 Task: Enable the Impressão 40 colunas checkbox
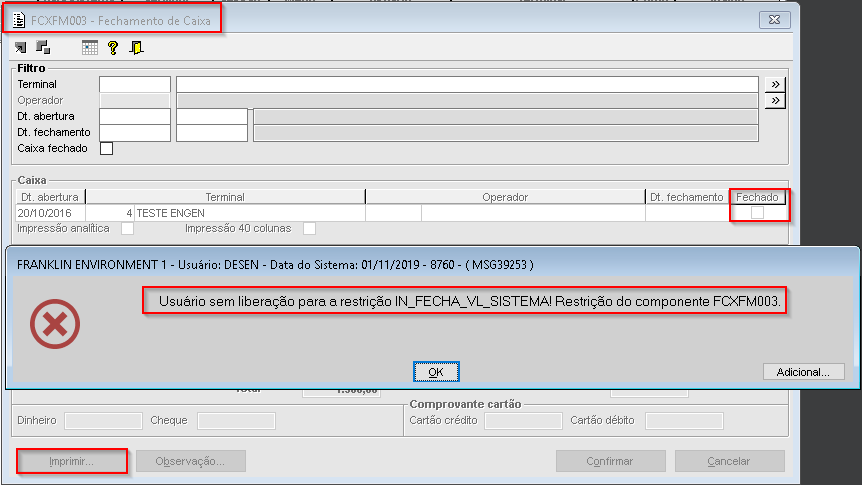pyautogui.click(x=310, y=228)
